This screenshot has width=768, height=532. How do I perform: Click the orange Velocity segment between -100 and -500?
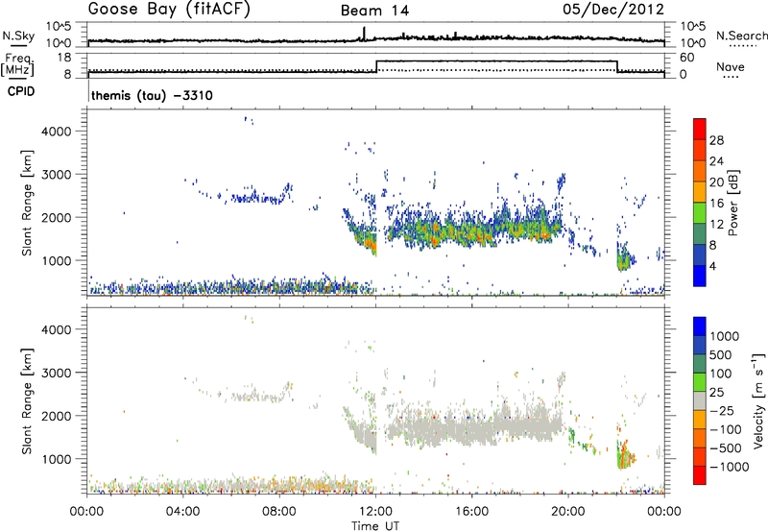(700, 439)
